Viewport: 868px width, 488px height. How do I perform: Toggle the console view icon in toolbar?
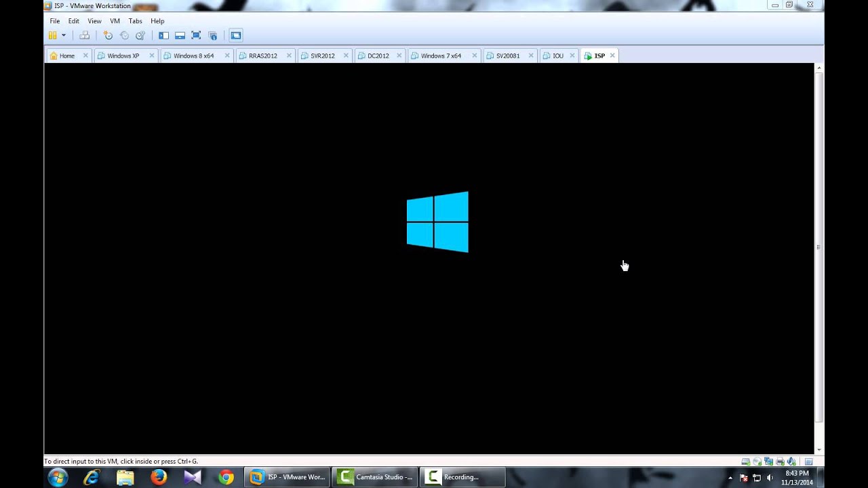[x=235, y=35]
